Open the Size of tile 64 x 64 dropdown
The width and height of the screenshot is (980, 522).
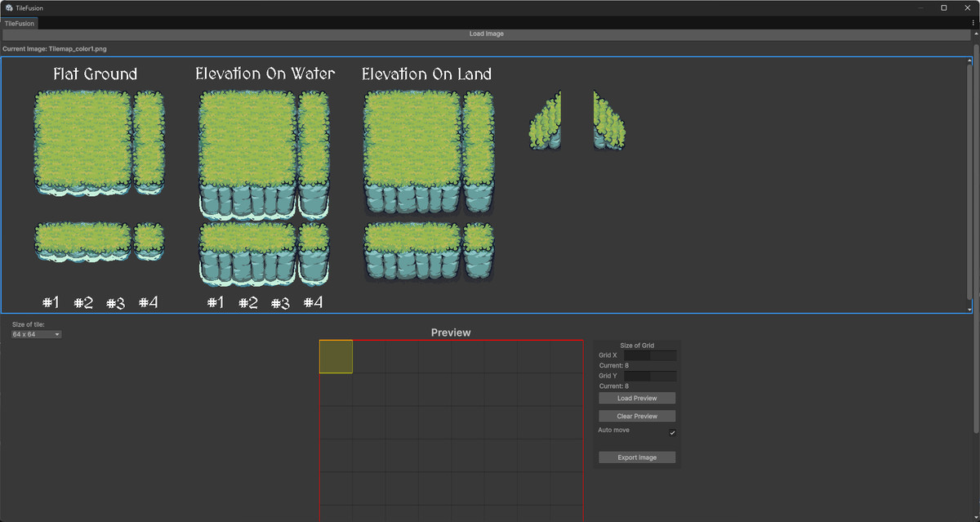point(36,334)
